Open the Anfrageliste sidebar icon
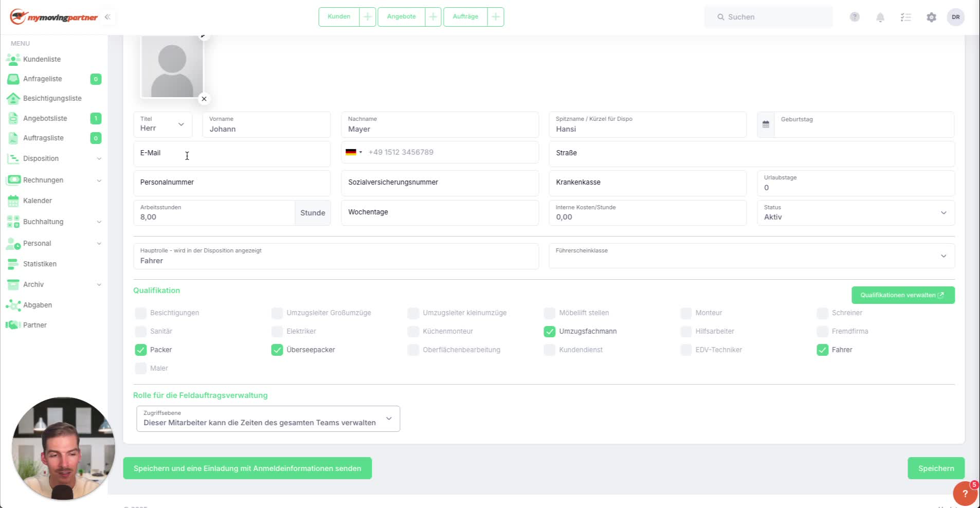Image resolution: width=980 pixels, height=508 pixels. click(x=13, y=79)
